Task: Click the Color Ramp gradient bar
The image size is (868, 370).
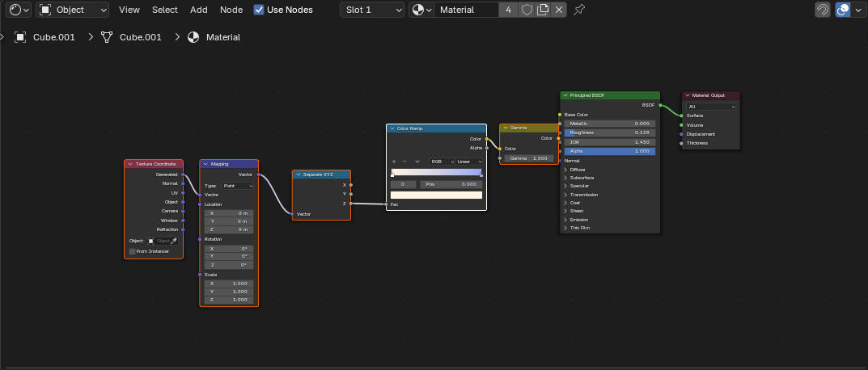Action: pos(437,171)
